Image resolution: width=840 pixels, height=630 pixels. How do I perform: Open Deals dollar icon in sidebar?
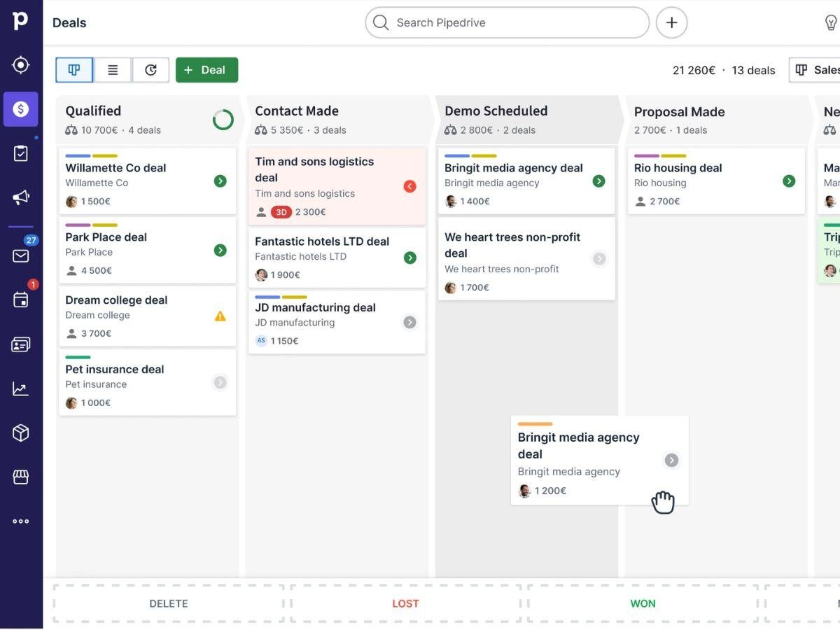tap(21, 109)
